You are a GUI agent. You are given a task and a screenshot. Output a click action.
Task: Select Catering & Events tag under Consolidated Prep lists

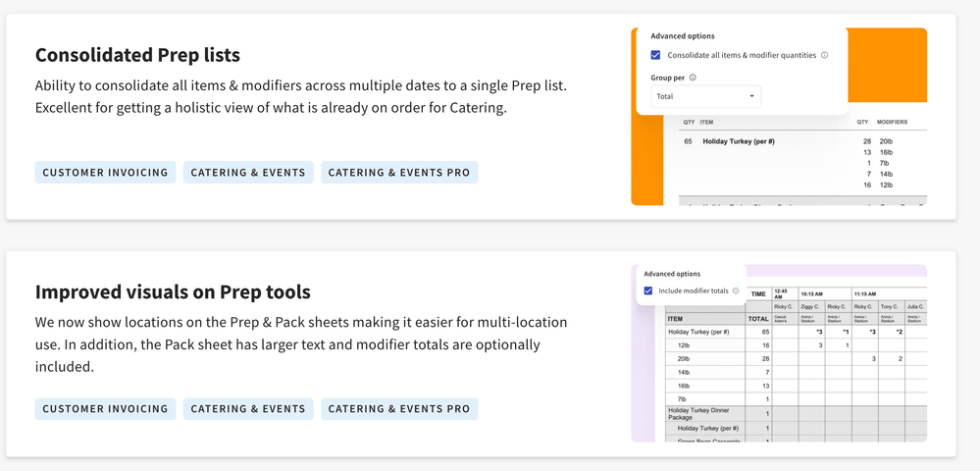(x=248, y=172)
